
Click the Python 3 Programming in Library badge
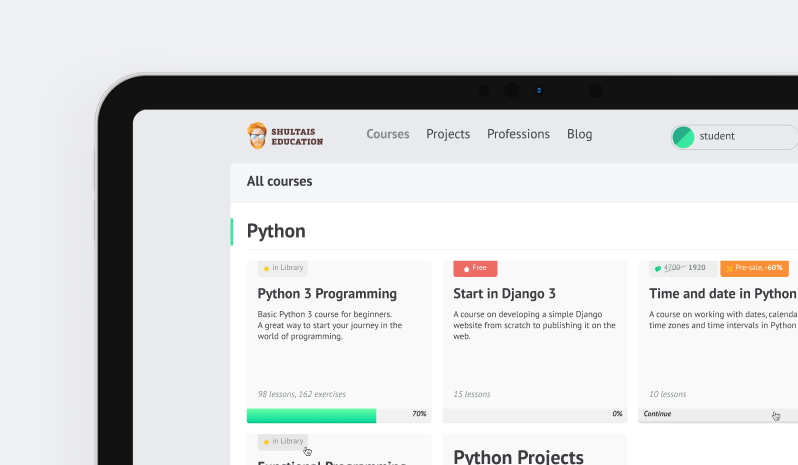[x=283, y=268]
